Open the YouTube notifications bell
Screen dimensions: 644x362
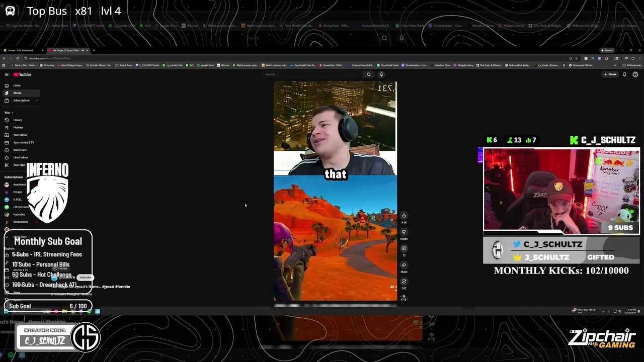(624, 74)
